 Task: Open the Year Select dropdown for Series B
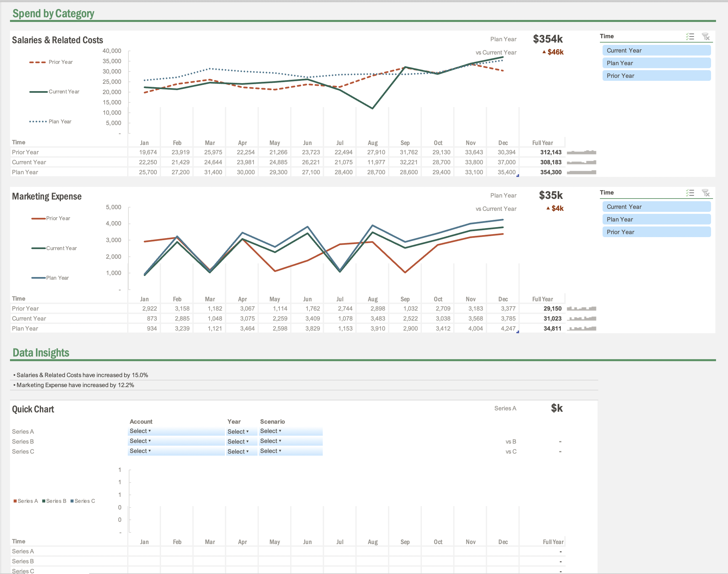241,441
